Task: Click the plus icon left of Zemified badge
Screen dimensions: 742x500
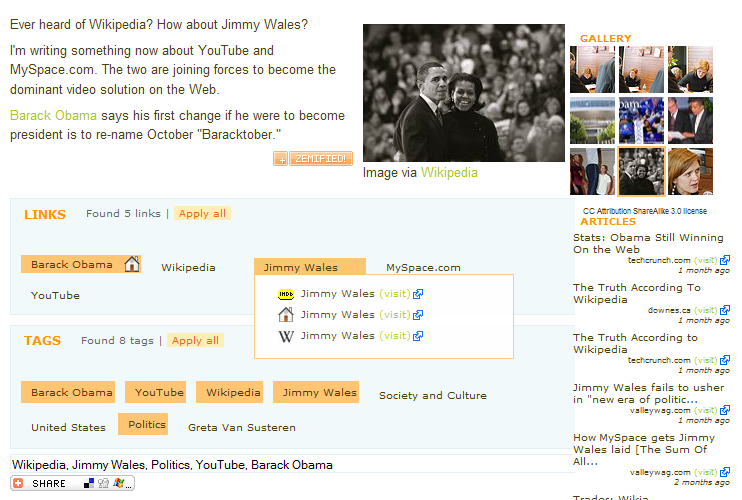Action: point(281,159)
